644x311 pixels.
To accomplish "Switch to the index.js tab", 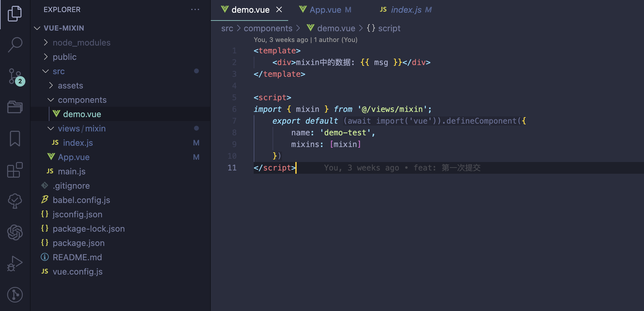I will click(406, 10).
